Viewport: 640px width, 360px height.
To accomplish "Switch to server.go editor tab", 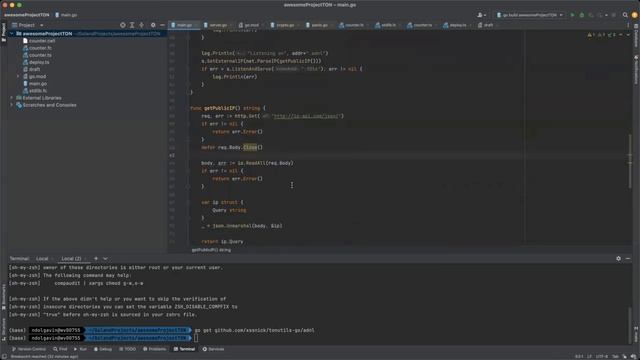I will [218, 25].
